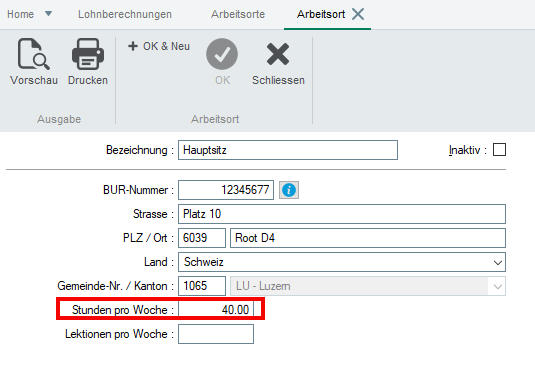Click the Strasse field Platz 10
The width and height of the screenshot is (535, 369).
(x=342, y=214)
